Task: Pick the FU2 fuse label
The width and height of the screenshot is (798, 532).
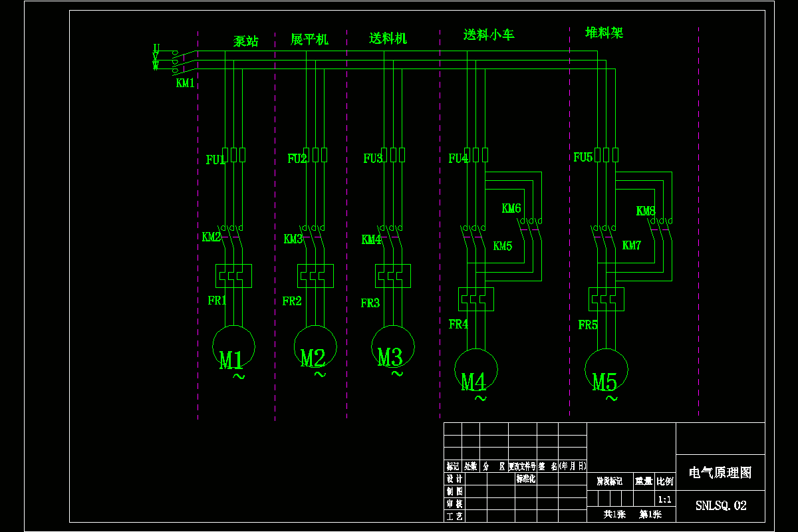Action: coord(297,159)
